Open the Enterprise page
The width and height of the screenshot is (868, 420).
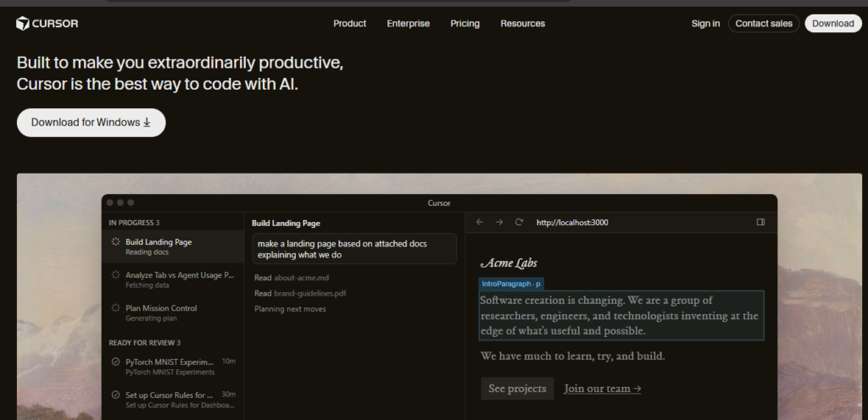point(408,23)
